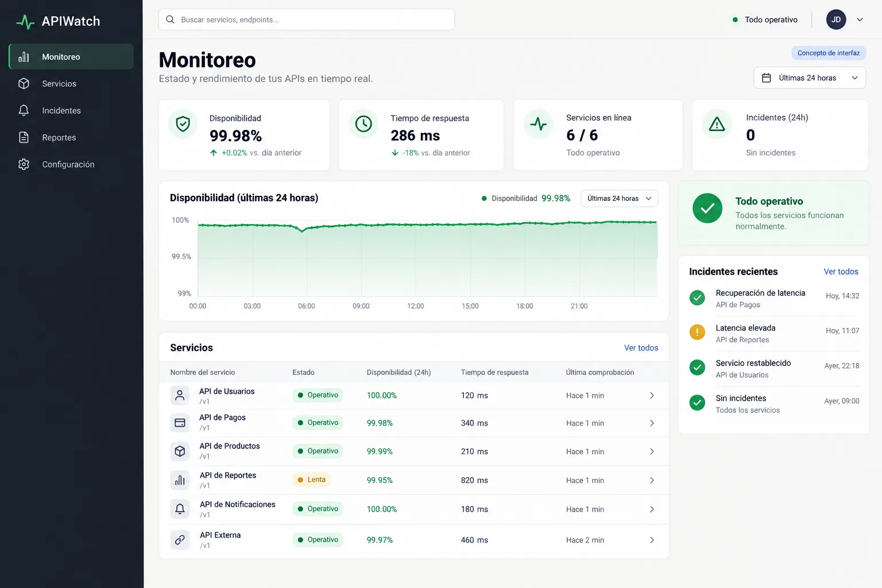Expand the API de Reportes row chevron
The image size is (882, 588).
tap(652, 480)
